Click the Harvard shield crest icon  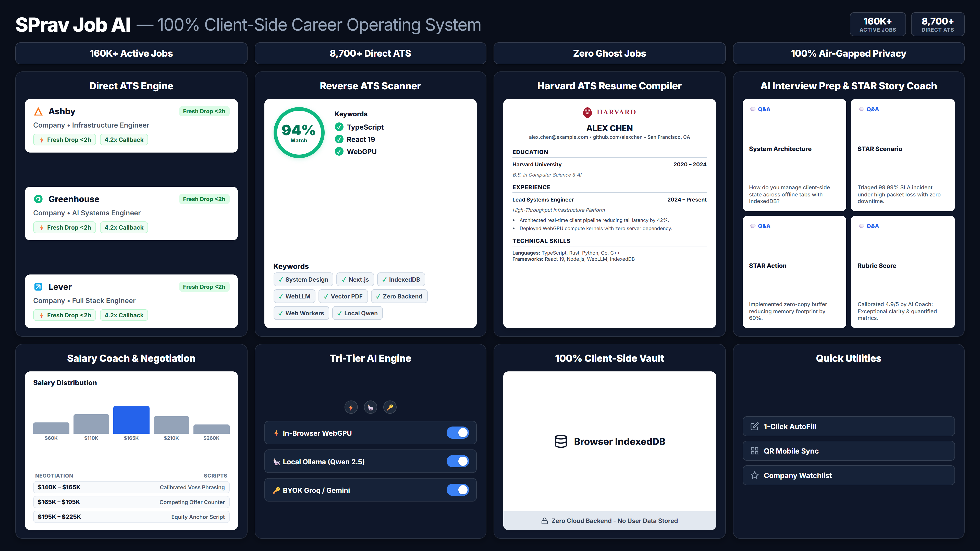[587, 112]
